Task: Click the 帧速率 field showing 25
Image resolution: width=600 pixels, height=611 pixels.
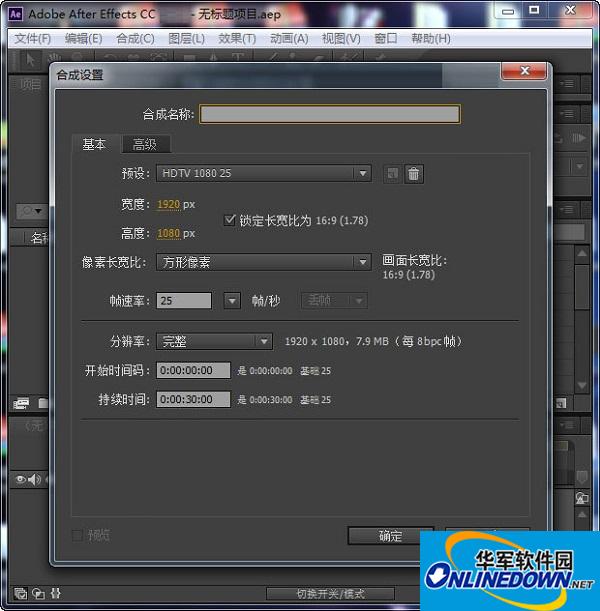Action: pos(184,301)
